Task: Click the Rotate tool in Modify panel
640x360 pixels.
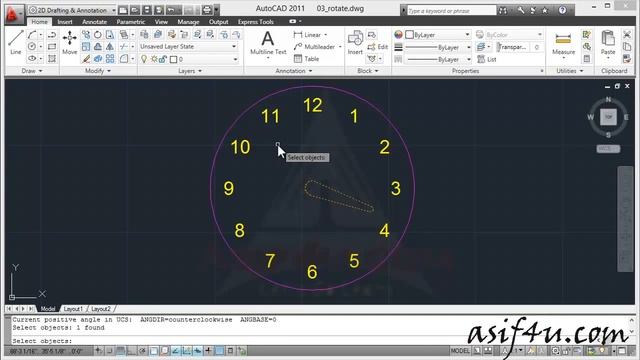Action: click(x=98, y=35)
